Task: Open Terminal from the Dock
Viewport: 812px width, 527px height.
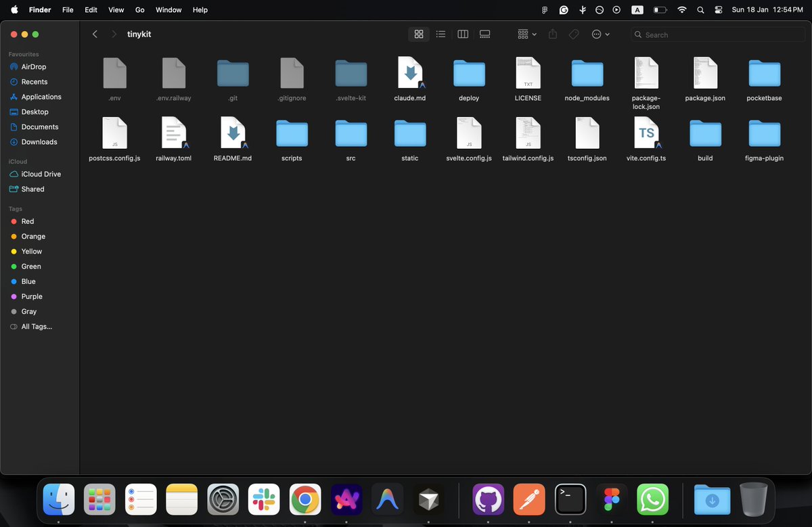Action: pyautogui.click(x=571, y=500)
